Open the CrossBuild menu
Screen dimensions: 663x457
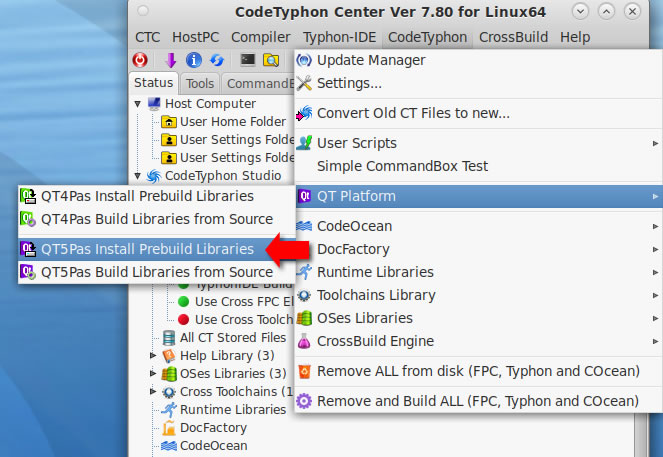(513, 37)
